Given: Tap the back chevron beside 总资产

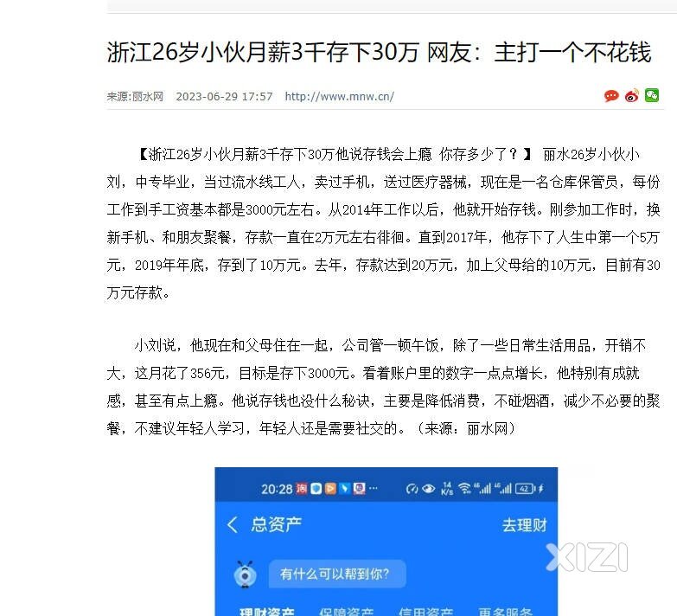Looking at the screenshot, I should click(x=233, y=525).
